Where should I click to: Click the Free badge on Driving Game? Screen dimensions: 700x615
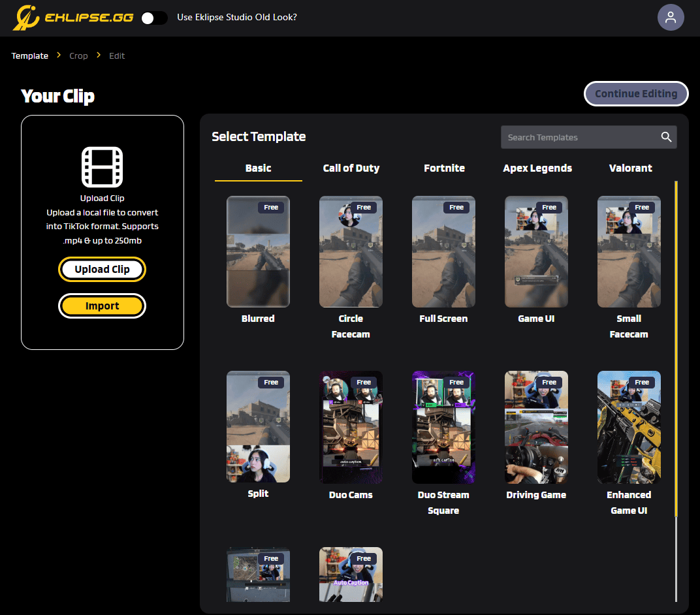tap(549, 383)
